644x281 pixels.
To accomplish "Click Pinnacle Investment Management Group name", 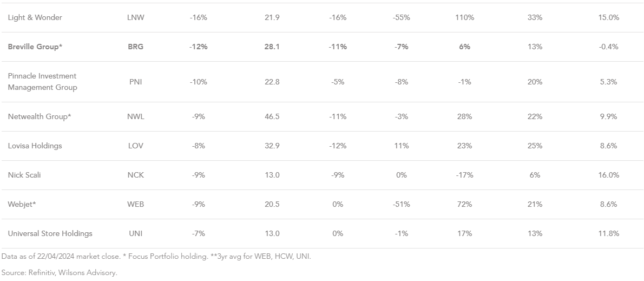I will click(42, 82).
